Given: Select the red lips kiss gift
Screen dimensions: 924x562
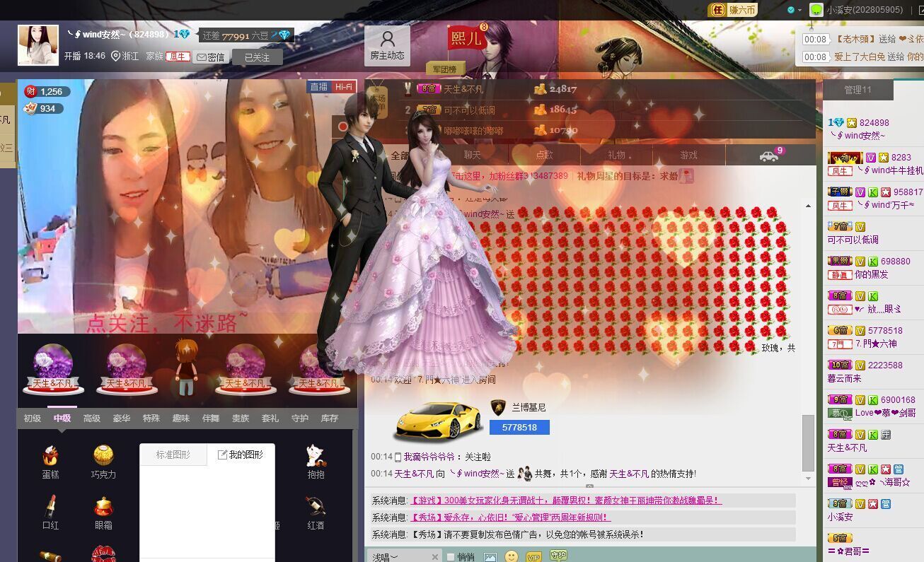Looking at the screenshot, I should click(103, 554).
